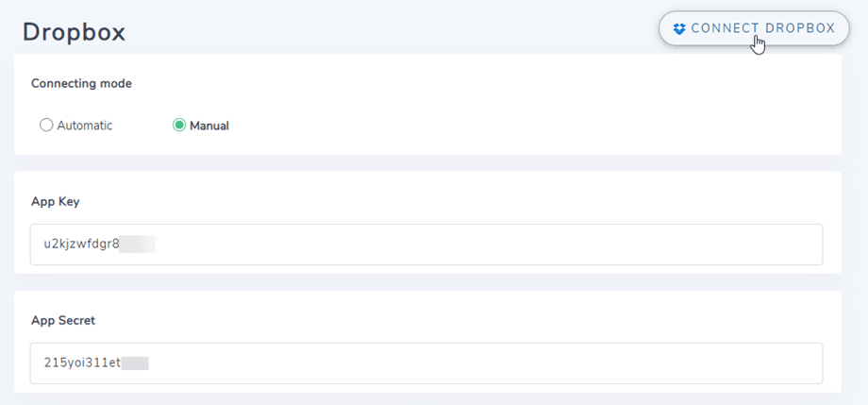Click the empty header area beside the Dropbox title
Viewport: 868px width, 405px height.
(377, 30)
